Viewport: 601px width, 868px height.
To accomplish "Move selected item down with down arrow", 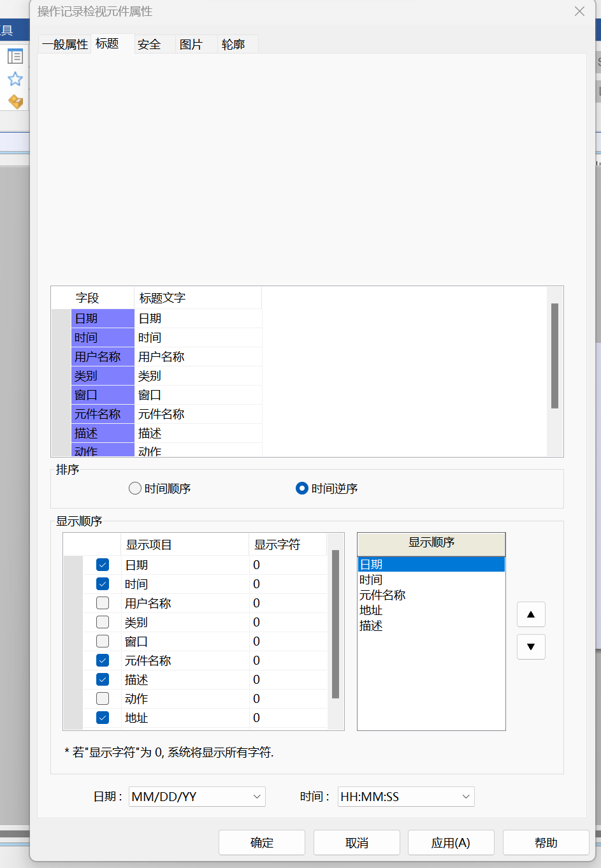I will [x=531, y=647].
